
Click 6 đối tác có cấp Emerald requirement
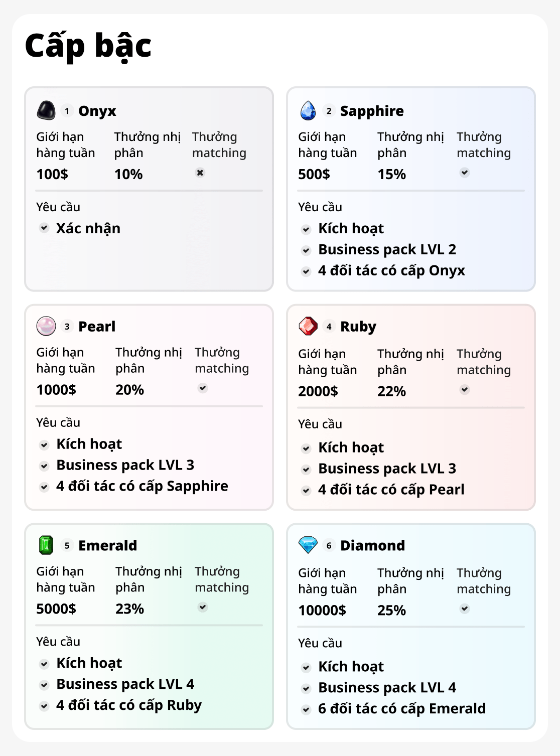[x=401, y=708]
